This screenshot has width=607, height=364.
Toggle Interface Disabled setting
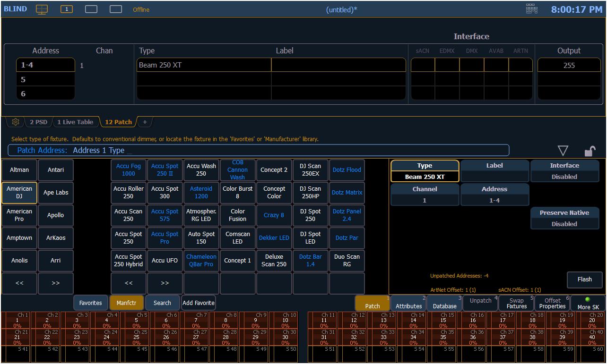point(564,171)
